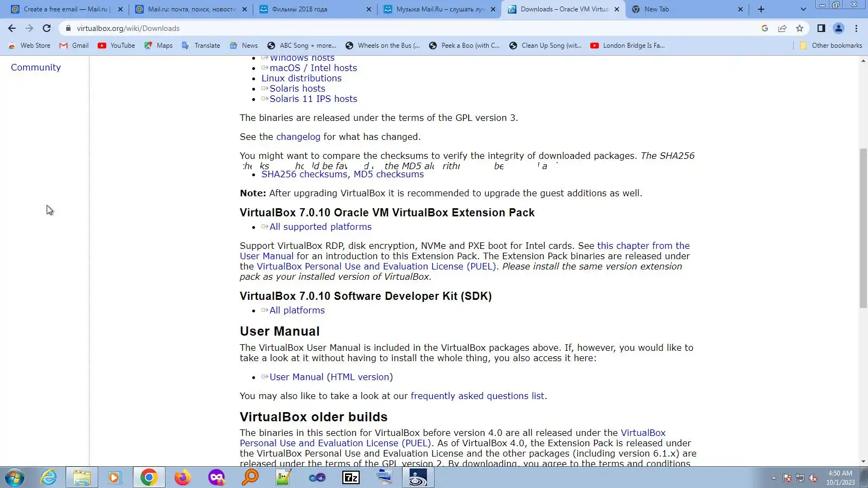Screen dimensions: 868x488
Task: Switch to the Mail.ru почта tab
Action: tap(192, 9)
